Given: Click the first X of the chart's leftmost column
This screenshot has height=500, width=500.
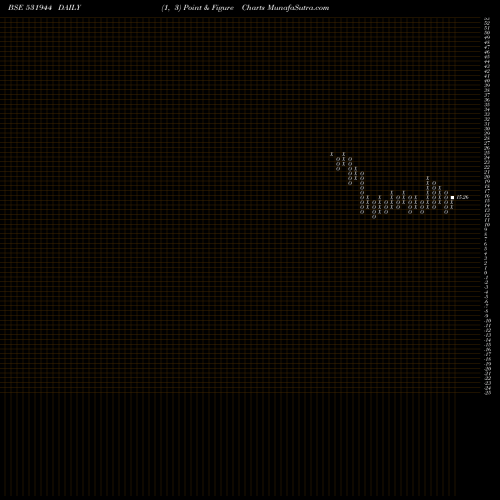Looking at the screenshot, I should click(x=332, y=154).
